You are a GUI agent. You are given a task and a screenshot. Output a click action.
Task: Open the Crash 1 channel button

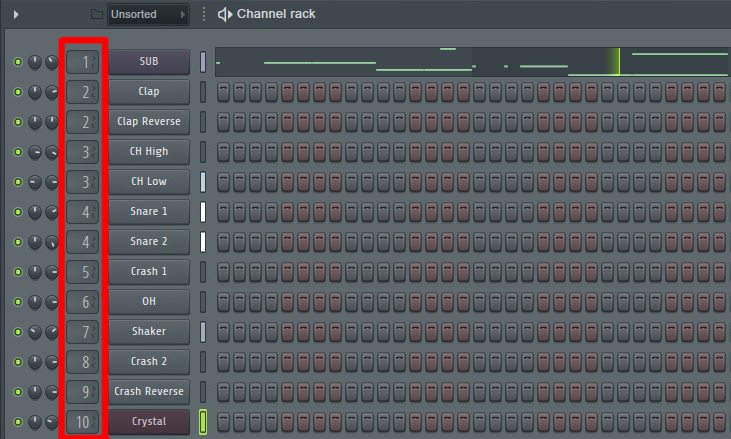[149, 271]
